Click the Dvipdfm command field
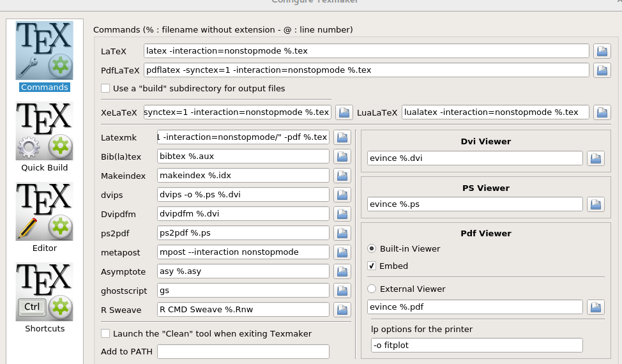 243,214
